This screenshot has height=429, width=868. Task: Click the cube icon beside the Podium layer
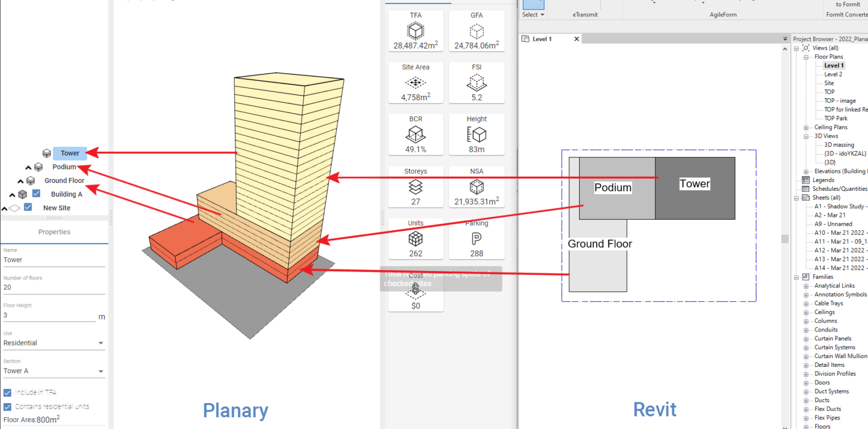[x=38, y=167]
